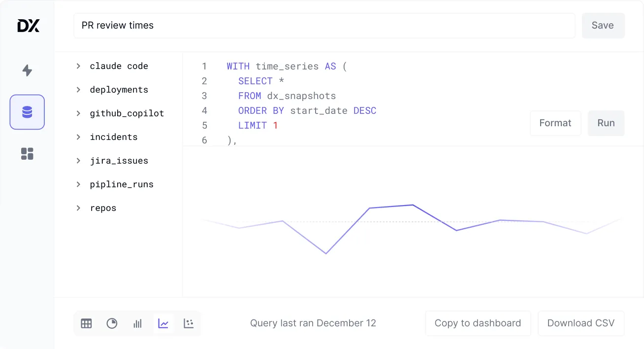The width and height of the screenshot is (644, 349).
Task: Click the PR review times title field
Action: [324, 26]
